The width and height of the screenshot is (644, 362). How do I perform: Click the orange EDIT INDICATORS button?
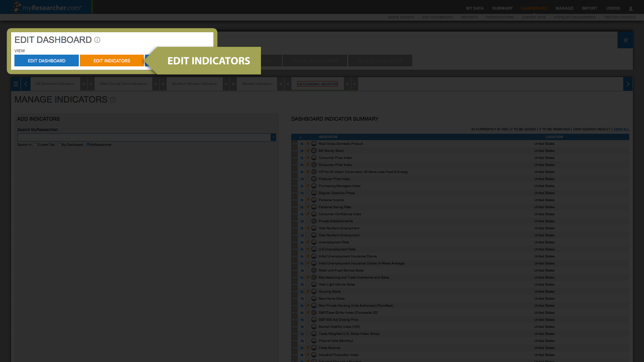click(112, 61)
